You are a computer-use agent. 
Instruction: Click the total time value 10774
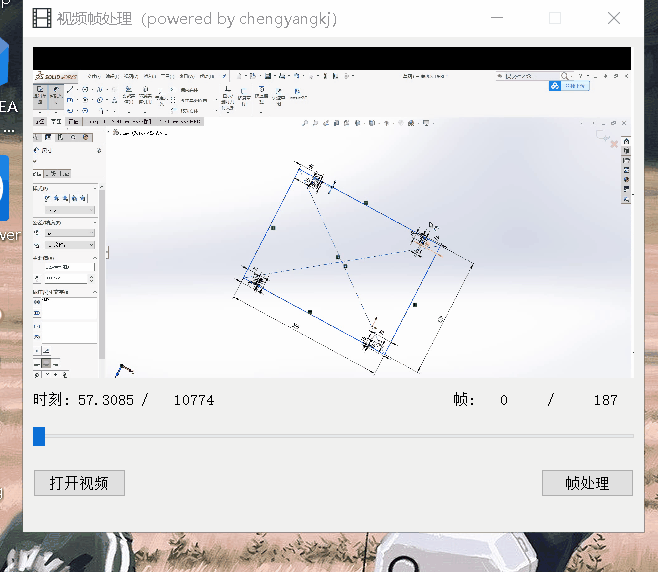(x=194, y=400)
